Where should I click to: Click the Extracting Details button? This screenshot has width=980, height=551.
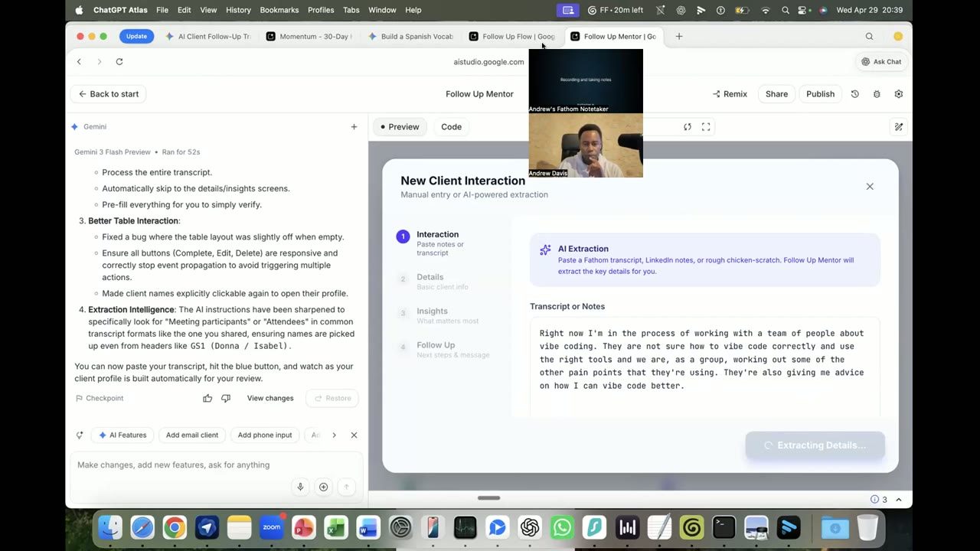(815, 445)
